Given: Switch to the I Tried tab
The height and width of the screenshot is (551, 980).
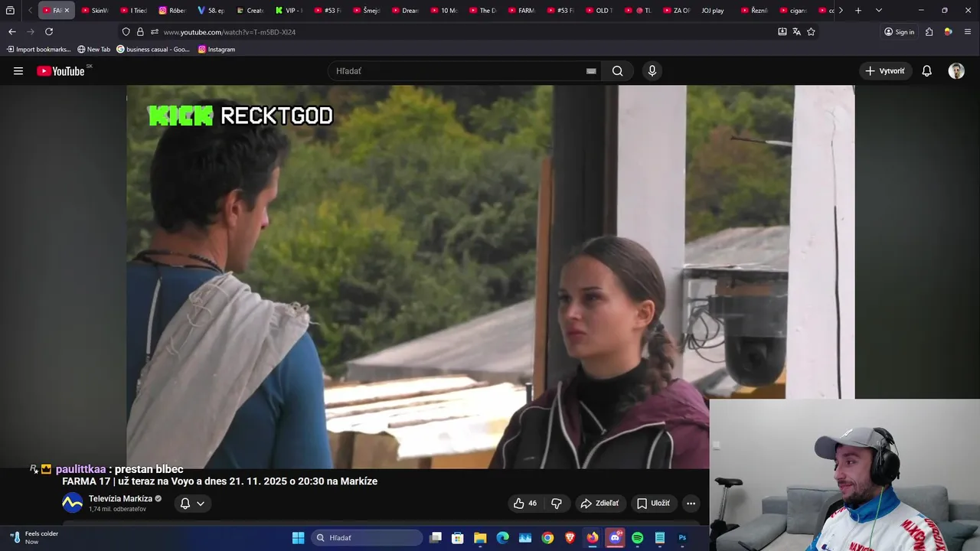Looking at the screenshot, I should pos(133,11).
